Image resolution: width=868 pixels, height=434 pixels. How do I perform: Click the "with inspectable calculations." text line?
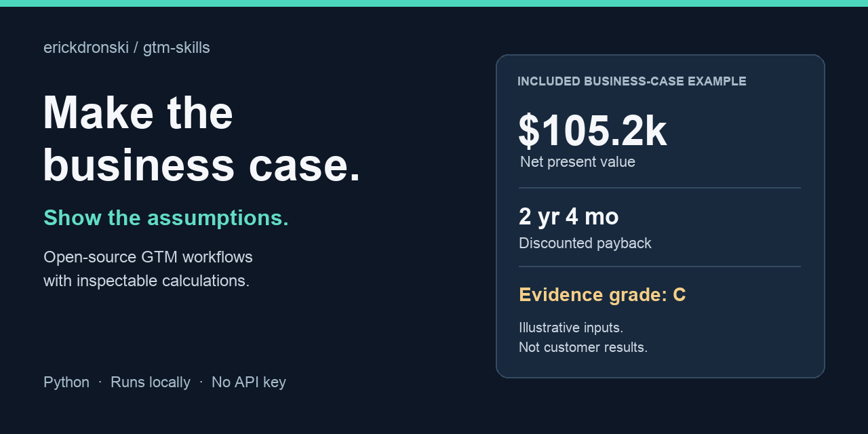tap(146, 281)
